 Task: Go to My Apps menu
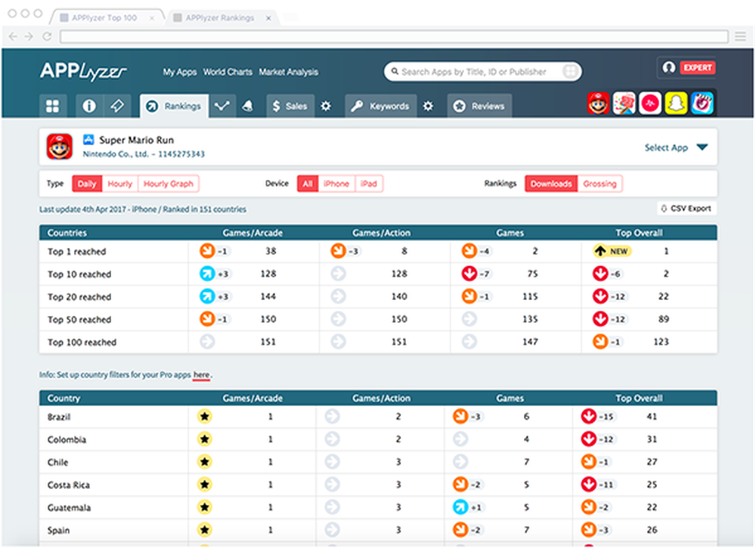pos(179,72)
